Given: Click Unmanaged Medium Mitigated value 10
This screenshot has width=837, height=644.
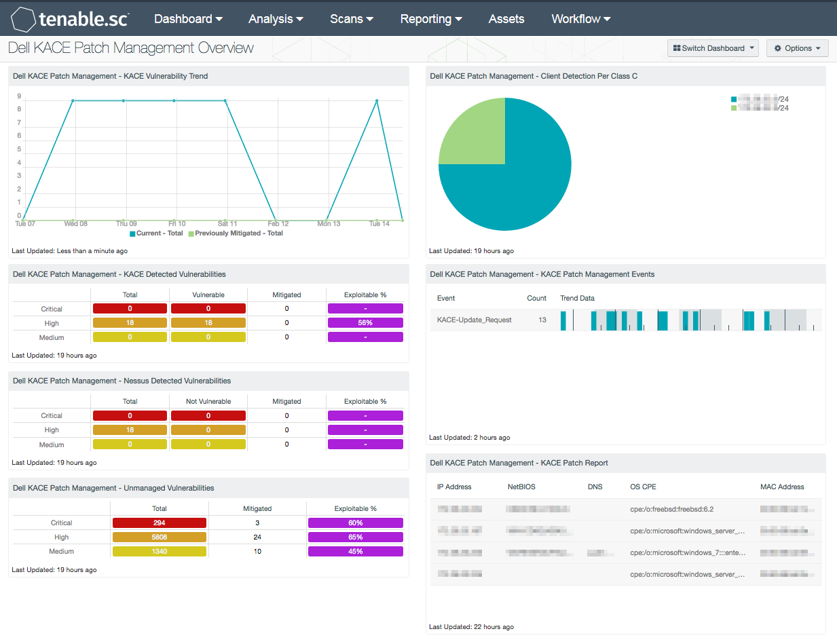Looking at the screenshot, I should coord(257,552).
